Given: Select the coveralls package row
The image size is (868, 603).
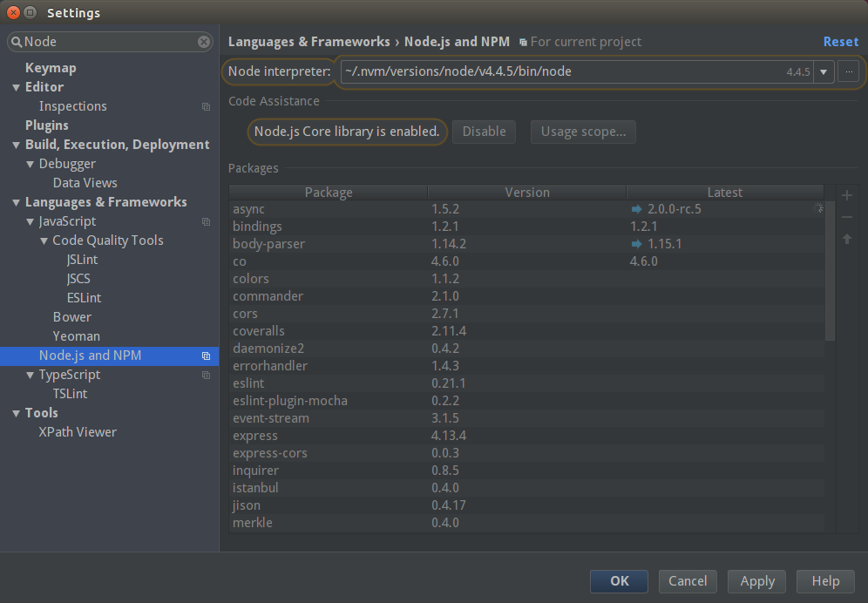Looking at the screenshot, I should [527, 331].
